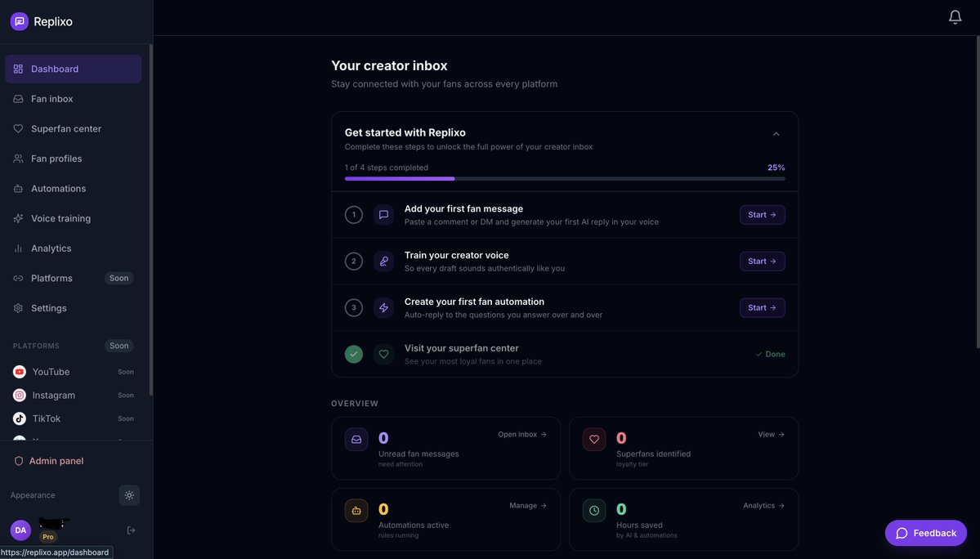Select Analytics in the sidebar
Viewport: 980px width, 559px height.
(73, 248)
